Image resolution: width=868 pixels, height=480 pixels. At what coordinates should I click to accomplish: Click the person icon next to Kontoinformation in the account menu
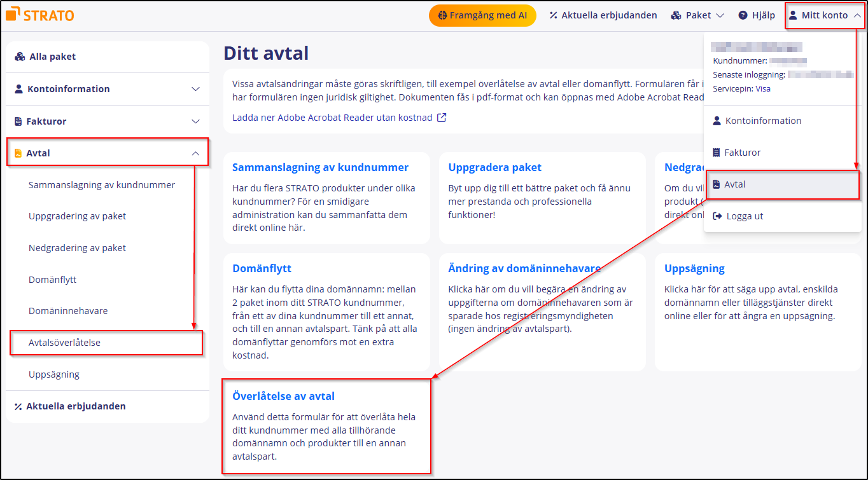point(716,121)
